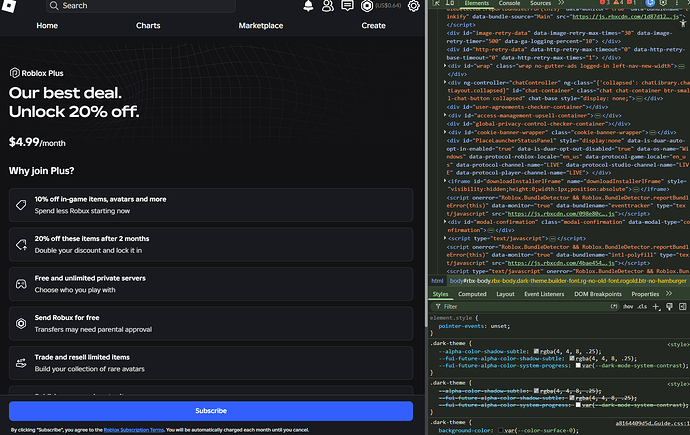Expand the chat-container div node
Viewport: 690px width, 435px height.
tap(445, 82)
